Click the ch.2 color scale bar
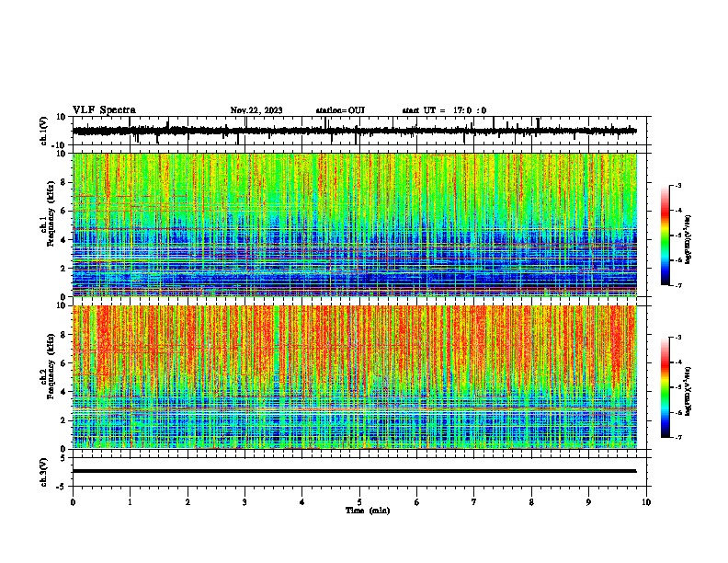728x563 pixels. (665, 387)
